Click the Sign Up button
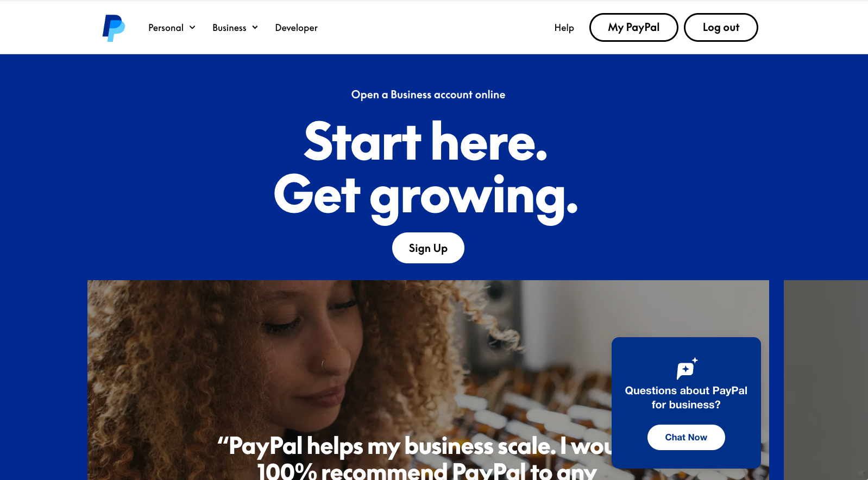Screen dimensions: 868x480 pos(428,248)
